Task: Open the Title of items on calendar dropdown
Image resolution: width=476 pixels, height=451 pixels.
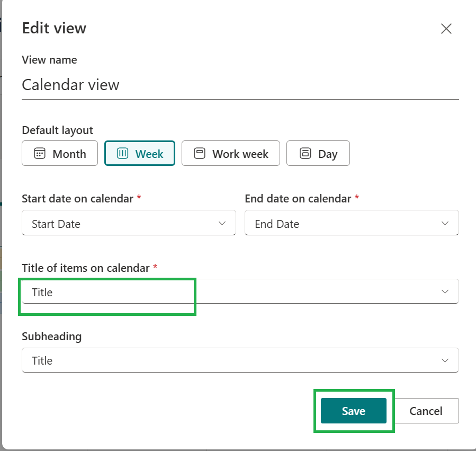Action: [240, 291]
